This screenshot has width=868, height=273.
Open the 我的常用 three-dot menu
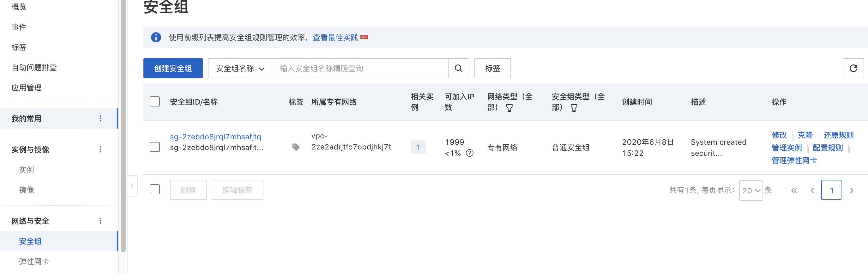[100, 118]
